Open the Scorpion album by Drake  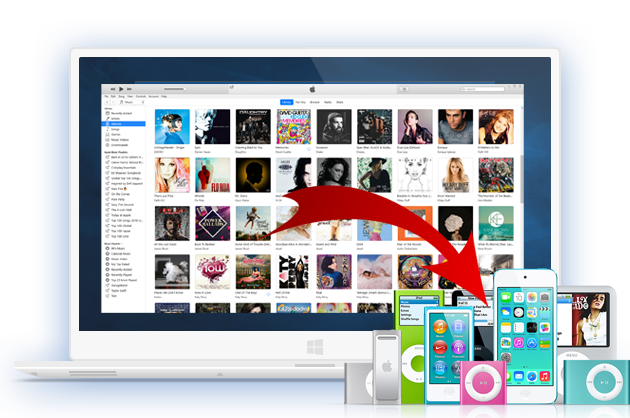(334, 127)
